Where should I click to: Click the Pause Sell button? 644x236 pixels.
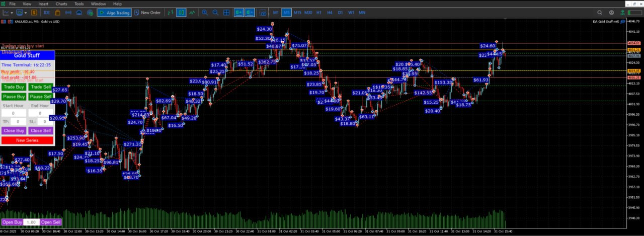pos(41,97)
